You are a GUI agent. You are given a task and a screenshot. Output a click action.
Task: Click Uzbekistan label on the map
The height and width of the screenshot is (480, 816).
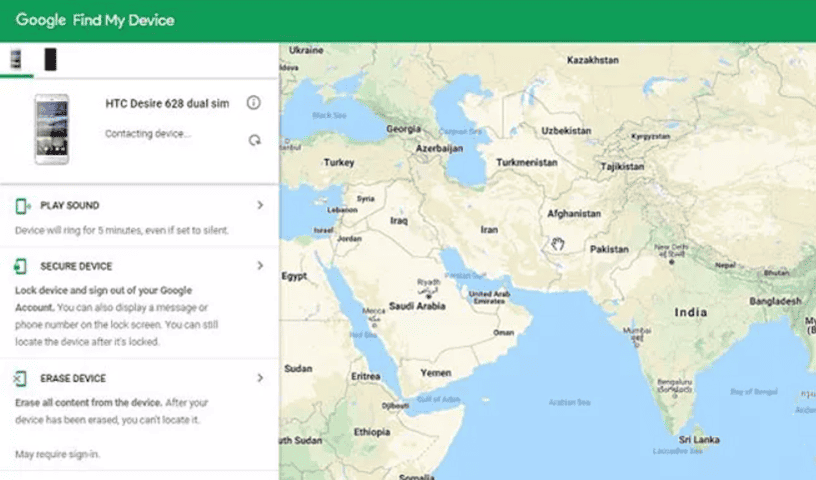[x=566, y=131]
